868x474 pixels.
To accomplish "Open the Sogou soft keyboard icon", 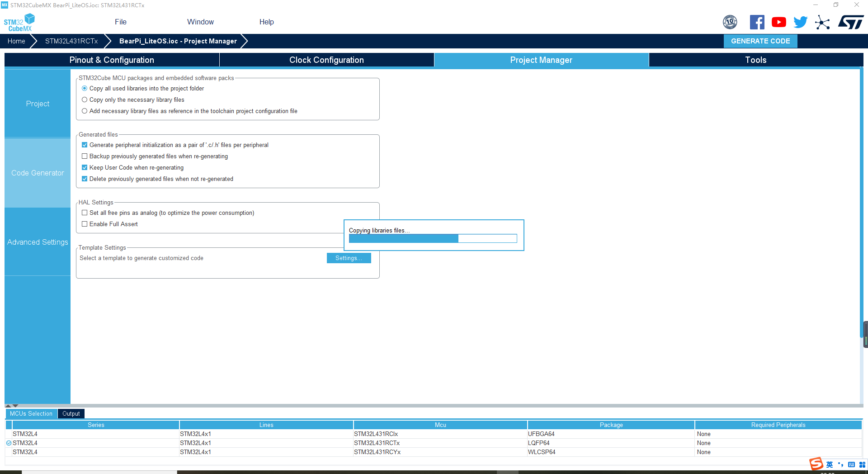I will (851, 465).
